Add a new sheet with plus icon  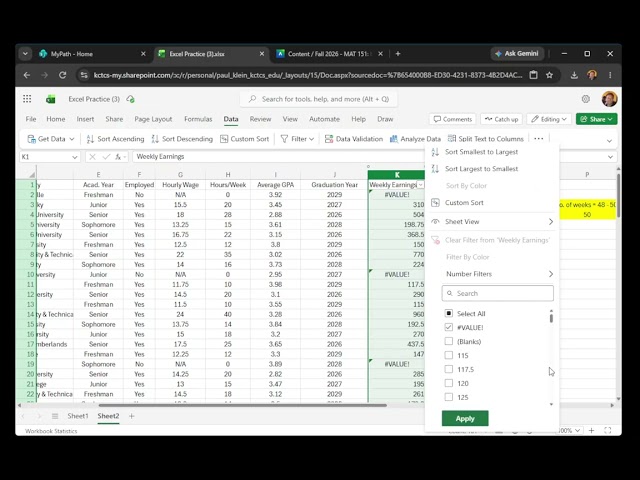pyautogui.click(x=131, y=416)
